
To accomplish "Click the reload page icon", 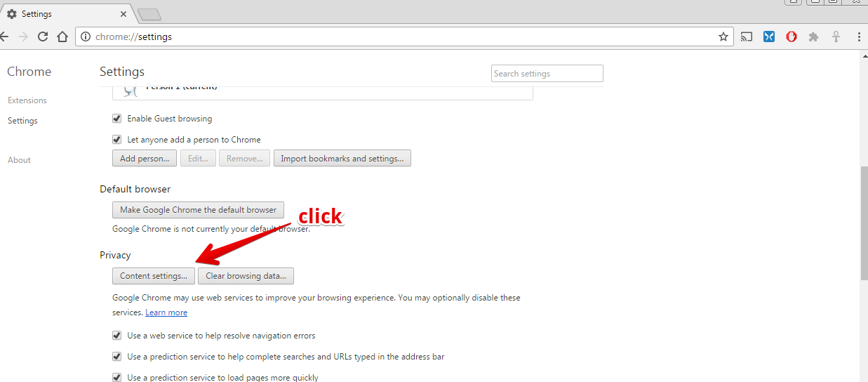I will tap(43, 37).
